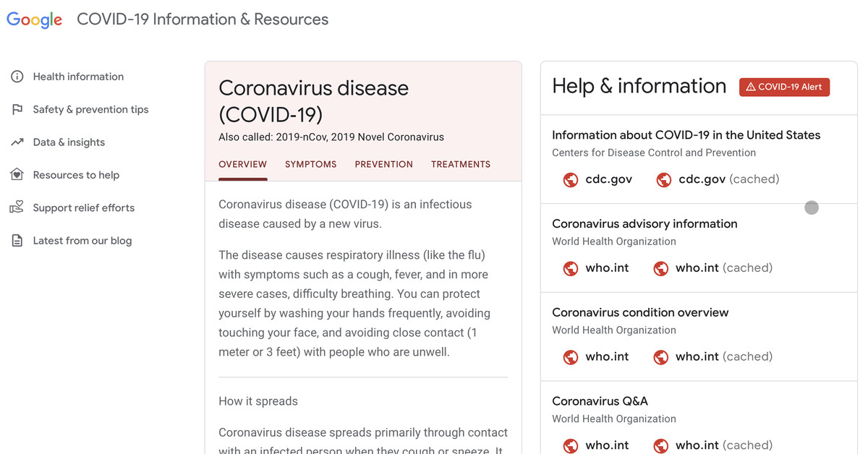Open who.int under Coronavirus advisory information
The height and width of the screenshot is (454, 868).
607,267
